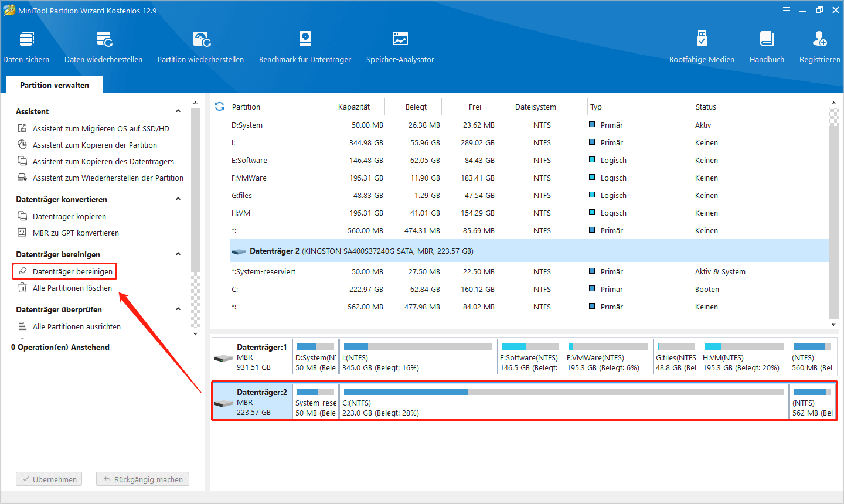Viewport: 844px width, 504px height.
Task: Open the hamburger menu in title bar
Action: click(787, 11)
